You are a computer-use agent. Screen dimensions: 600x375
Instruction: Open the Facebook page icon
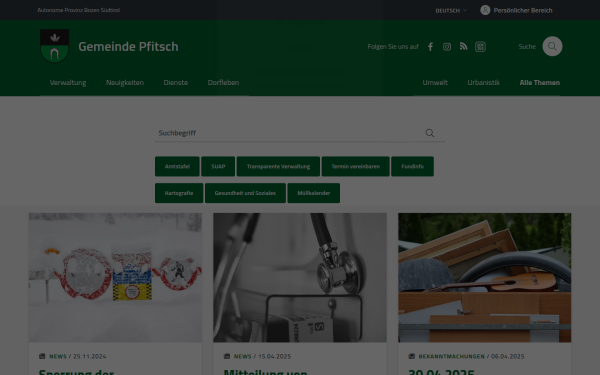coord(430,47)
